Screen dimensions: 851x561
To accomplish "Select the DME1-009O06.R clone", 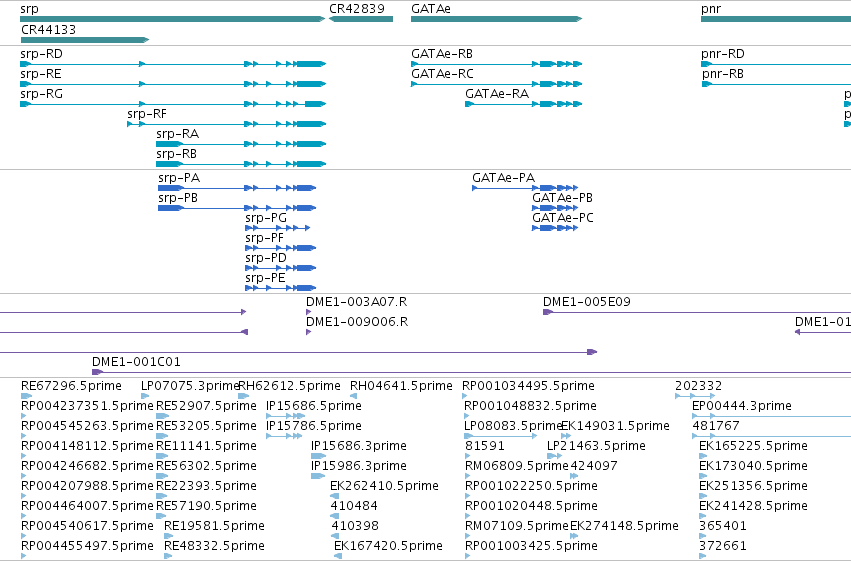I will point(309,332).
